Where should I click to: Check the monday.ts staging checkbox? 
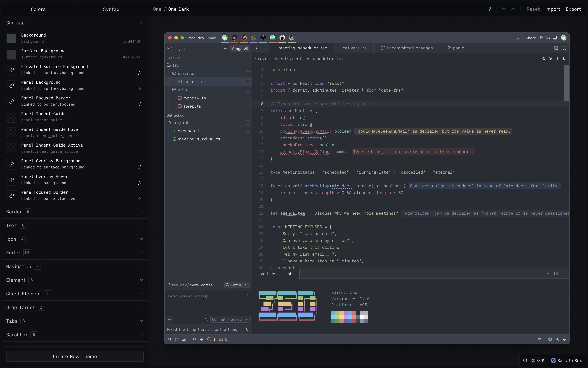coord(248,98)
